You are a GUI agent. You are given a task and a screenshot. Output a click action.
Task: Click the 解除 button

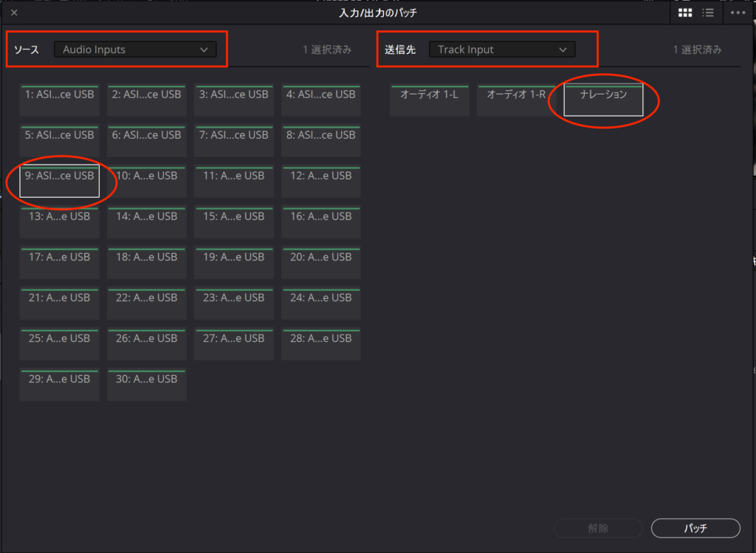(598, 528)
